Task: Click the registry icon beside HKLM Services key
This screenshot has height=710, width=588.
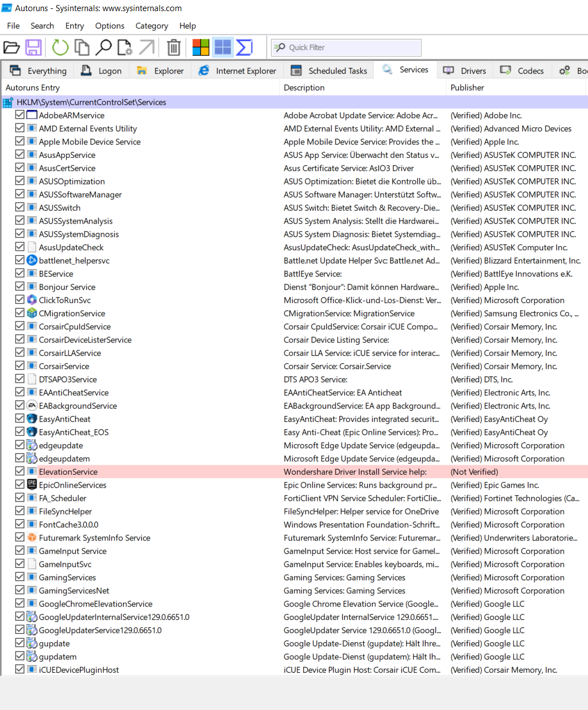Action: coord(8,102)
